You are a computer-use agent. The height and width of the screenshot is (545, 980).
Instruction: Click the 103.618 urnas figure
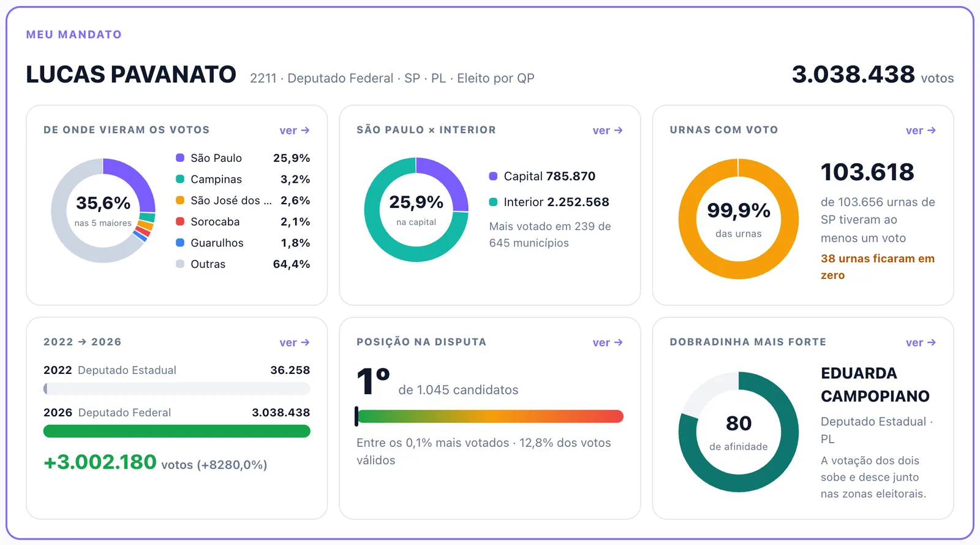click(867, 172)
